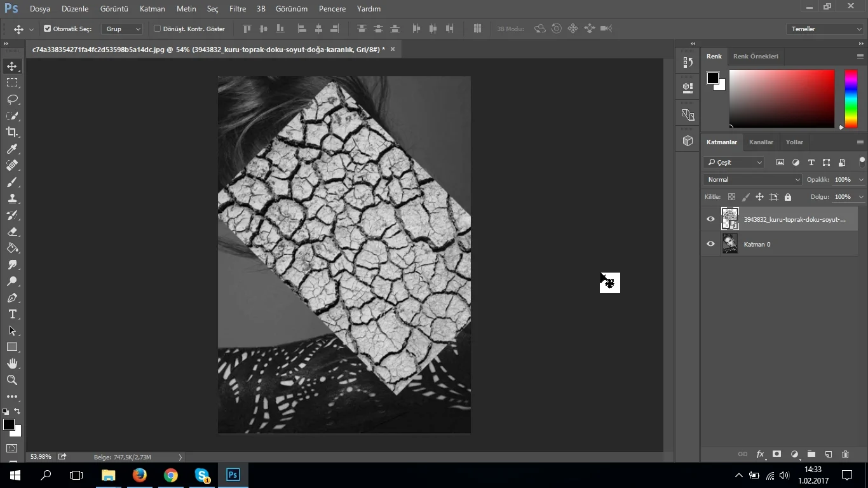Link layers with the chain icon
Image resolution: width=868 pixels, height=488 pixels.
pos(742,454)
